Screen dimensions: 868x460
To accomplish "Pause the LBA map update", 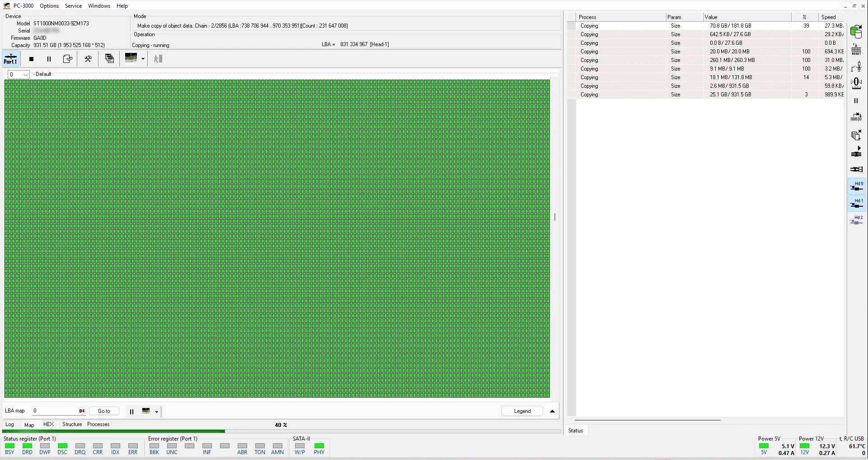I will [131, 412].
